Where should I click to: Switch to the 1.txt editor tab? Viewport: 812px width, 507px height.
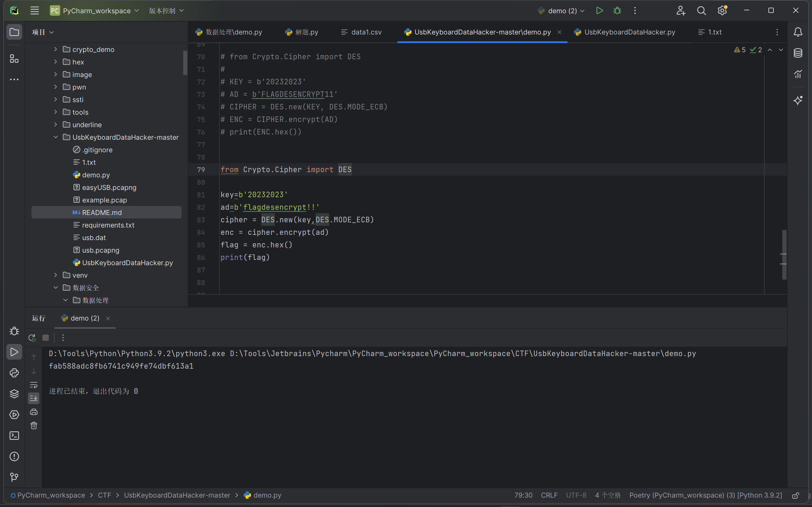(x=710, y=32)
